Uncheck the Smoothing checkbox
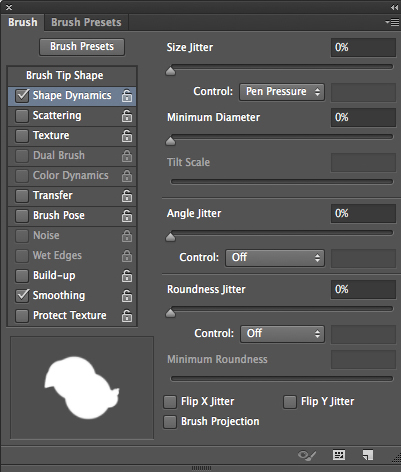Screen dimensions: 401x472 tap(22, 296)
